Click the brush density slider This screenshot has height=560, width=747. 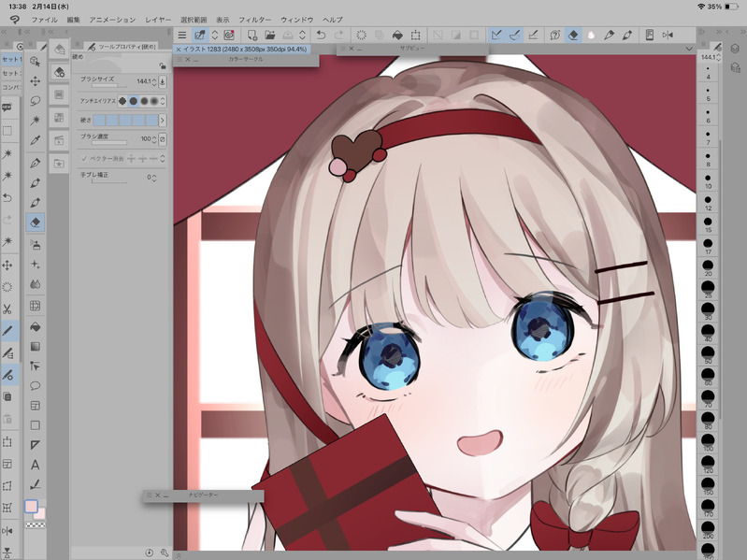click(109, 142)
